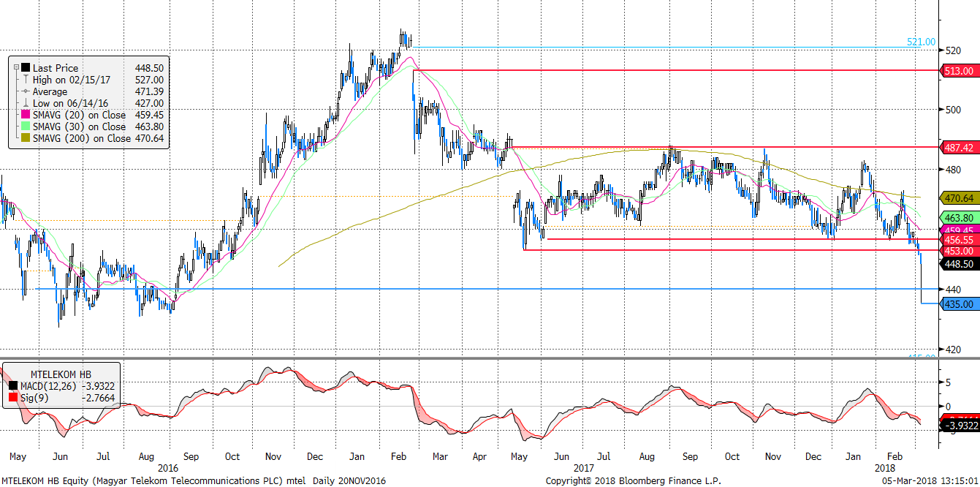Click the 440 price axis label
Viewport: 980px width, 487px height.
pyautogui.click(x=953, y=289)
